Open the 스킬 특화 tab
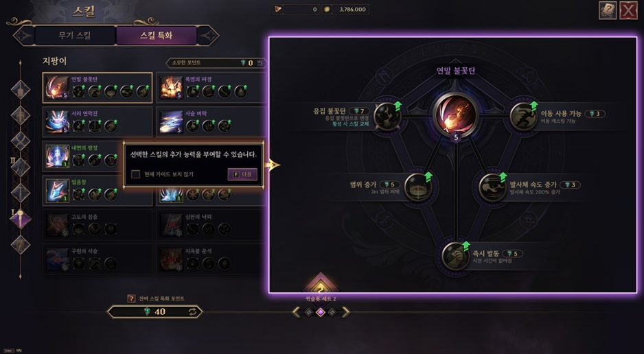Image resolution: width=644 pixels, height=354 pixels. coord(156,35)
